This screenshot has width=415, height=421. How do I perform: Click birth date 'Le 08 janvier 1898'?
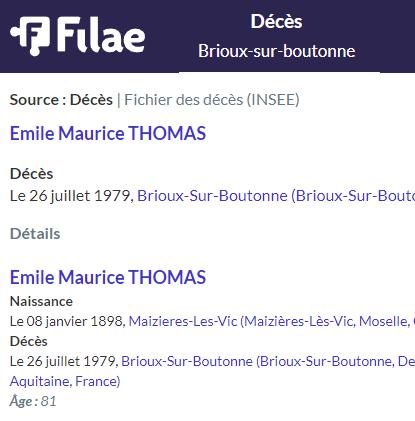pos(68,321)
